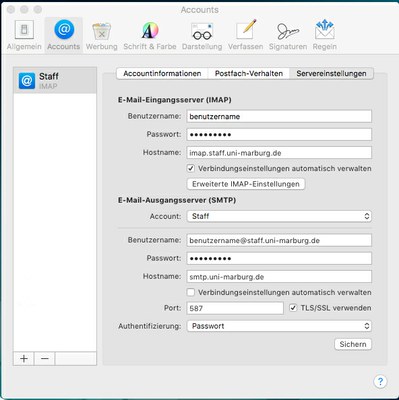Open Schrift & Farbe preferences
Viewport: 399px width, 400px height.
point(150,35)
